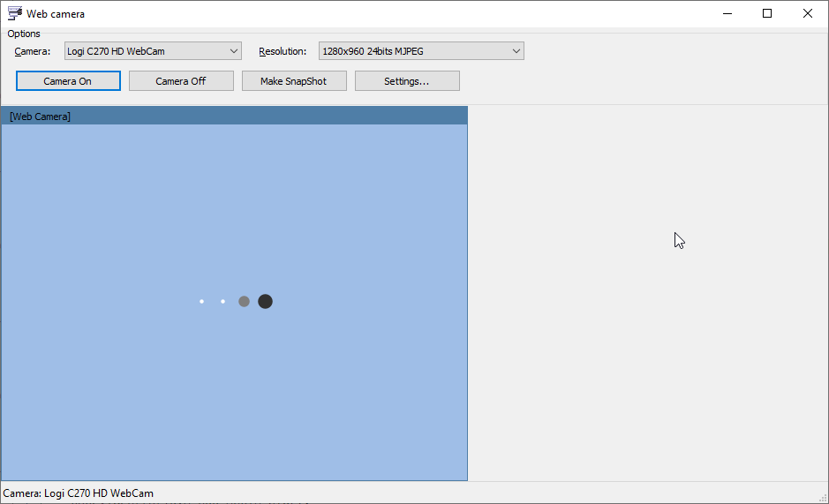This screenshot has width=829, height=504.
Task: Close the Web camera window
Action: pos(807,13)
